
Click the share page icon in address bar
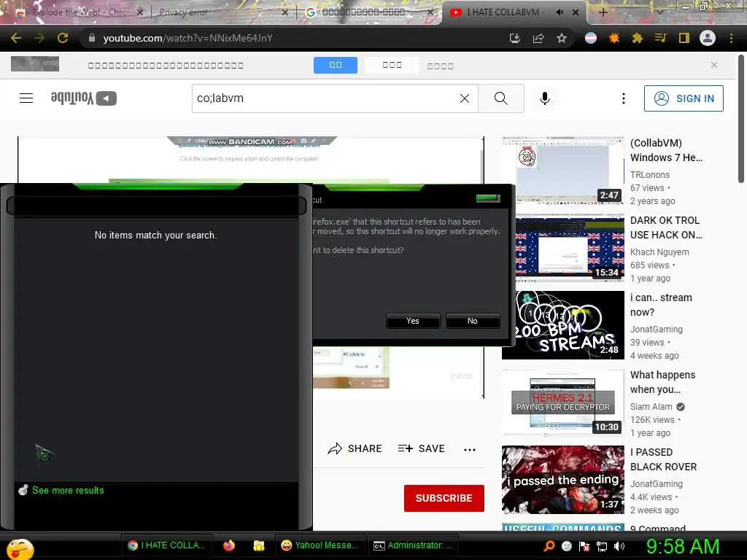coord(538,38)
